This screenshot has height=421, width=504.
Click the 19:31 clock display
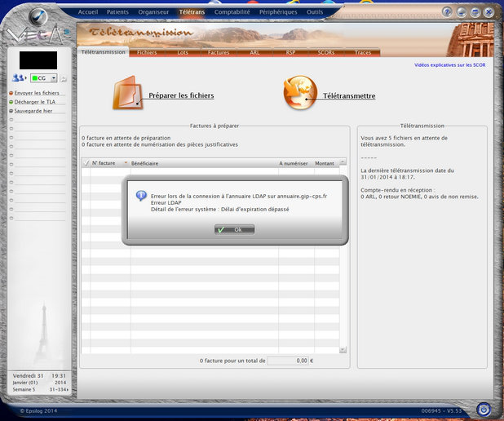point(59,375)
